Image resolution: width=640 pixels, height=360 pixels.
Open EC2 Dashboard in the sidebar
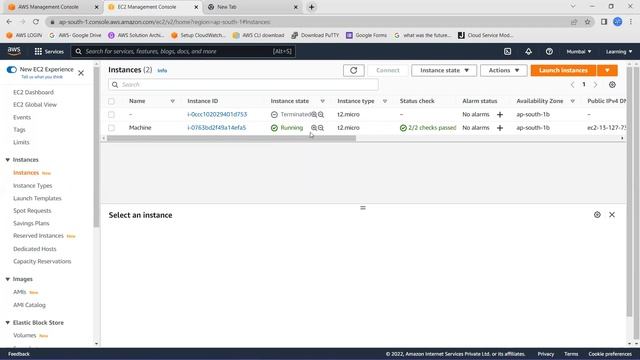click(x=33, y=92)
